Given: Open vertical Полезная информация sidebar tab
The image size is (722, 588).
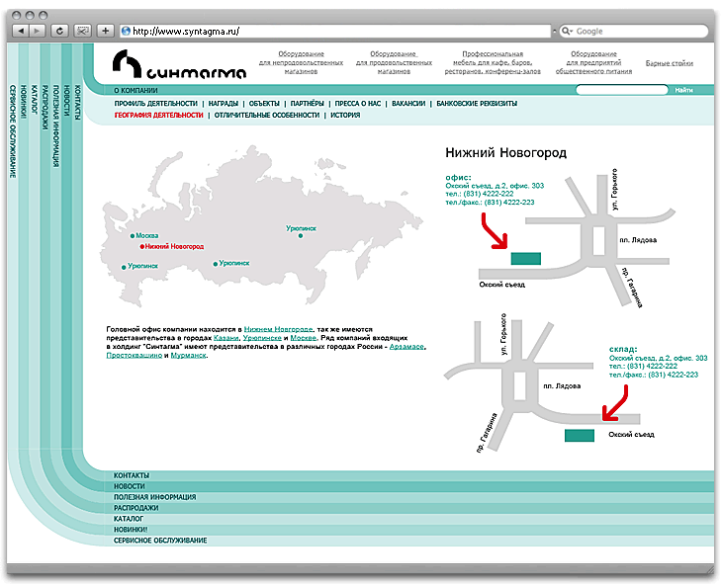Looking at the screenshot, I should (55, 126).
